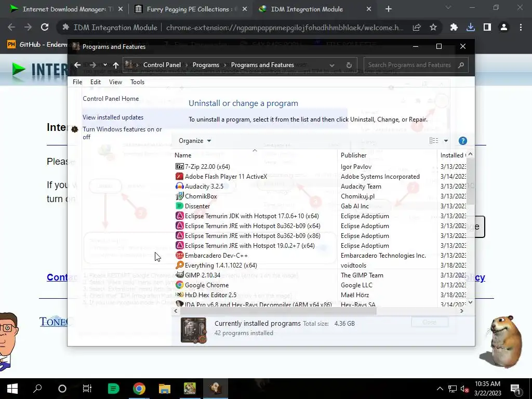Refresh the Programs and Features address bar
532x399 pixels.
[349, 65]
